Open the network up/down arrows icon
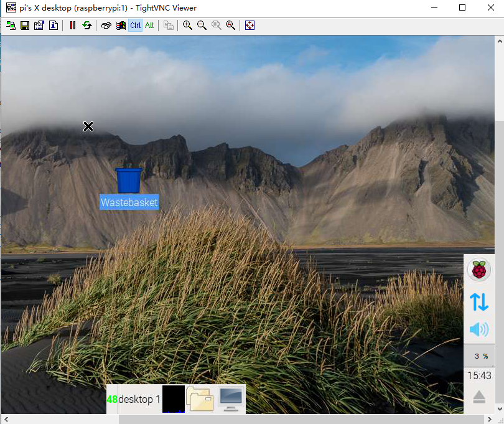Screen dimensions: 504x424 [478, 301]
